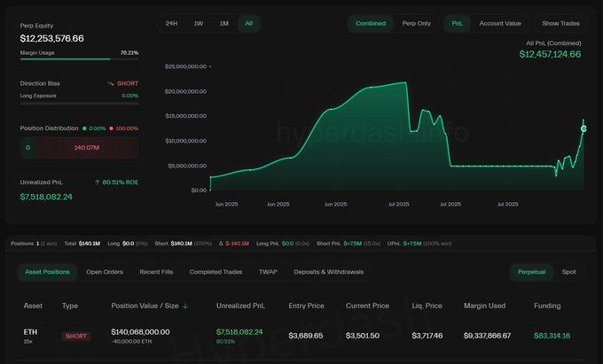The image size is (603, 364).
Task: Sort by Type column header
Action: pos(69,306)
